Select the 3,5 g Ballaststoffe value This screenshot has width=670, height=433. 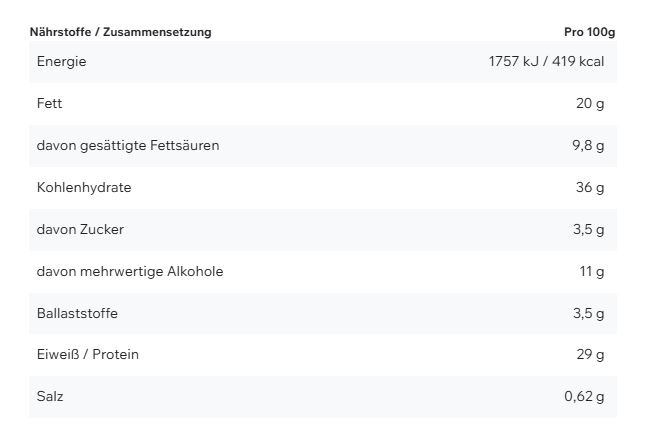click(x=588, y=313)
